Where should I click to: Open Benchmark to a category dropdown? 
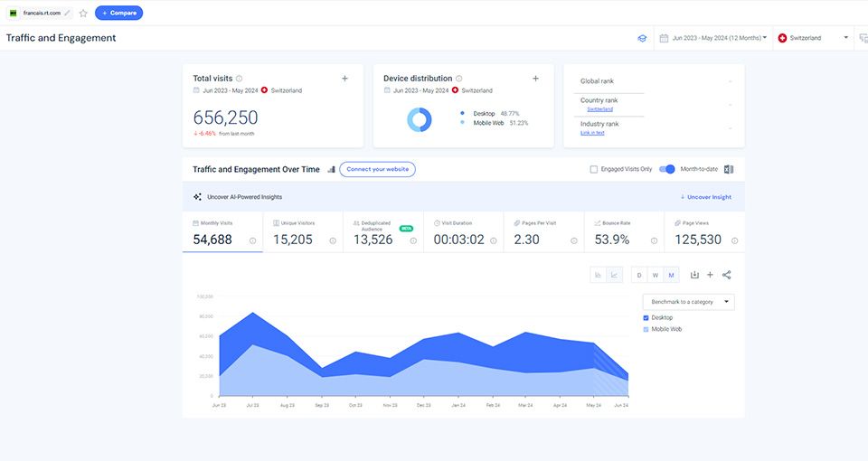point(688,302)
